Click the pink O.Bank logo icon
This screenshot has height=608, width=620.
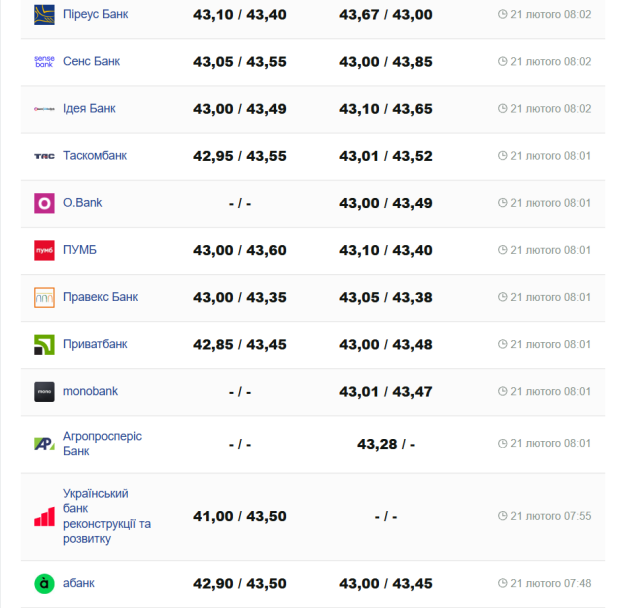click(44, 203)
